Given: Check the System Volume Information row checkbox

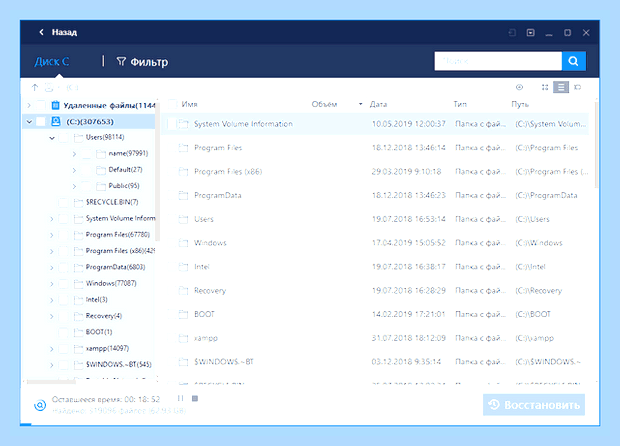Looking at the screenshot, I should [171, 124].
